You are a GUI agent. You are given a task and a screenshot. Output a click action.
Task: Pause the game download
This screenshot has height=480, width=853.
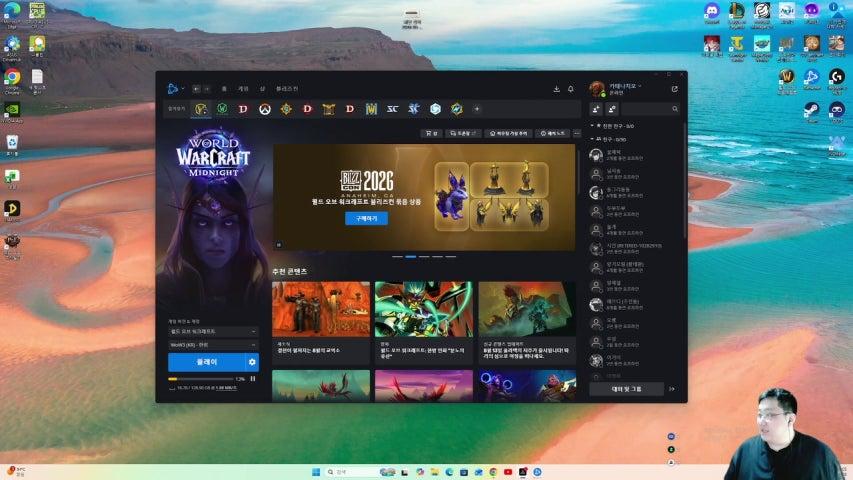coord(253,379)
